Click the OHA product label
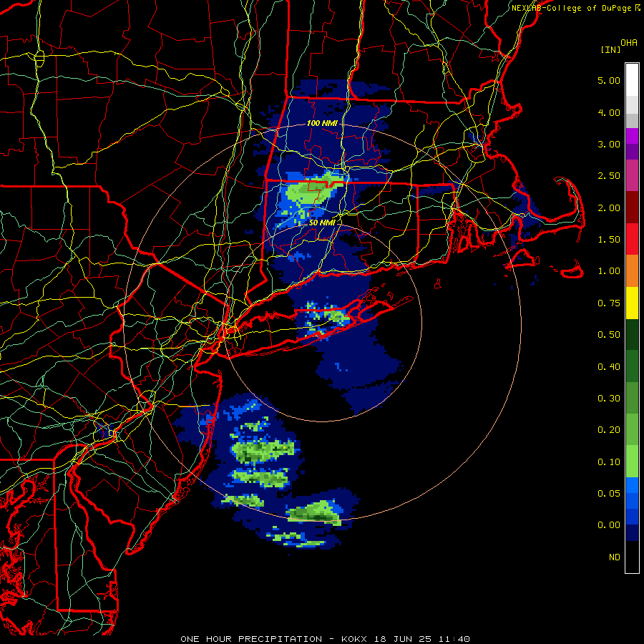This screenshot has width=644, height=644. [629, 43]
